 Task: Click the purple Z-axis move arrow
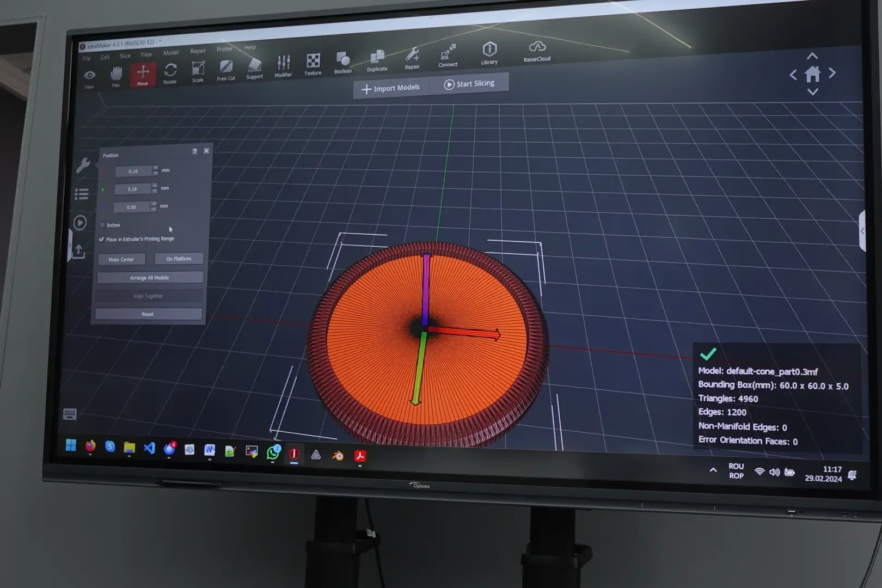point(426,289)
